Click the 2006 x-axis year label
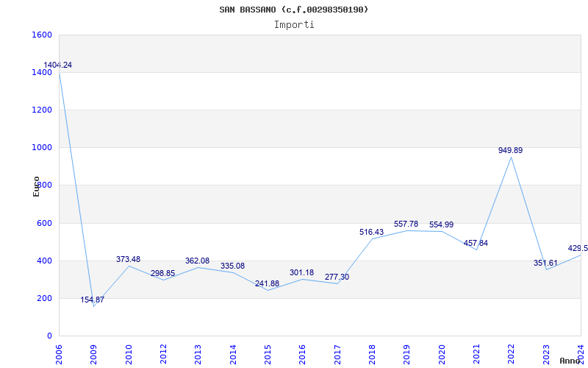Viewport: 588px width, 368px height. coord(59,354)
